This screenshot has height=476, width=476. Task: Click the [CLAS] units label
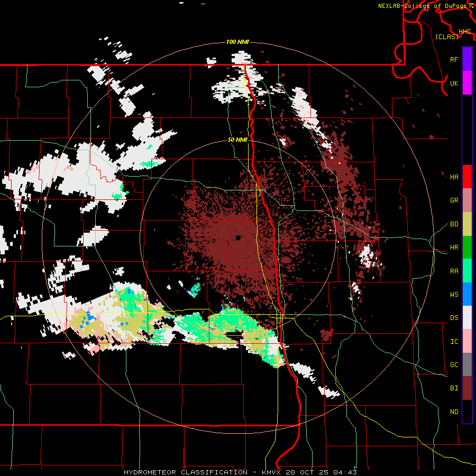(x=447, y=37)
